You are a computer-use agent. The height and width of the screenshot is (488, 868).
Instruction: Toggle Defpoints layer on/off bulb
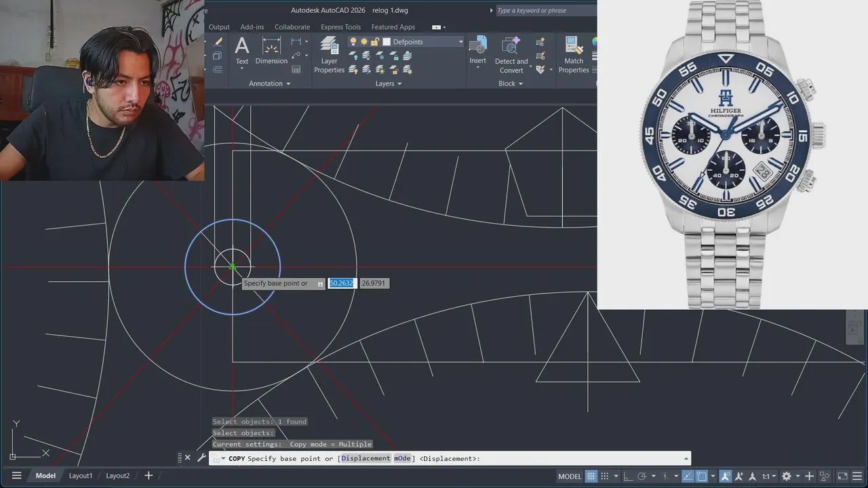[353, 42]
